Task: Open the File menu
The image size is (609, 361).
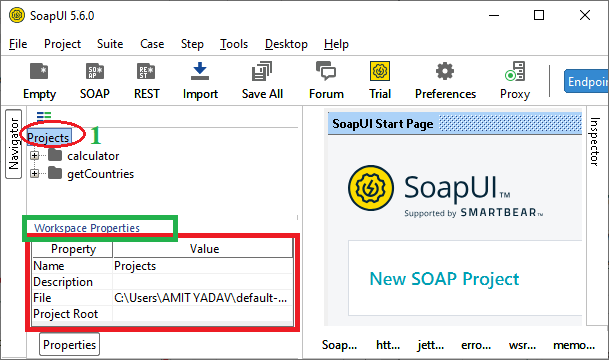Action: tap(18, 44)
